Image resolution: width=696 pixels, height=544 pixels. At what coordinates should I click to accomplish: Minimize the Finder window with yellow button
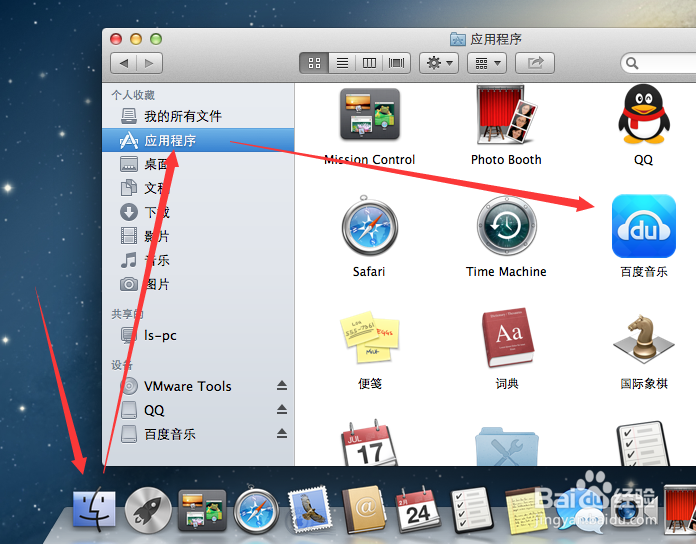point(136,39)
